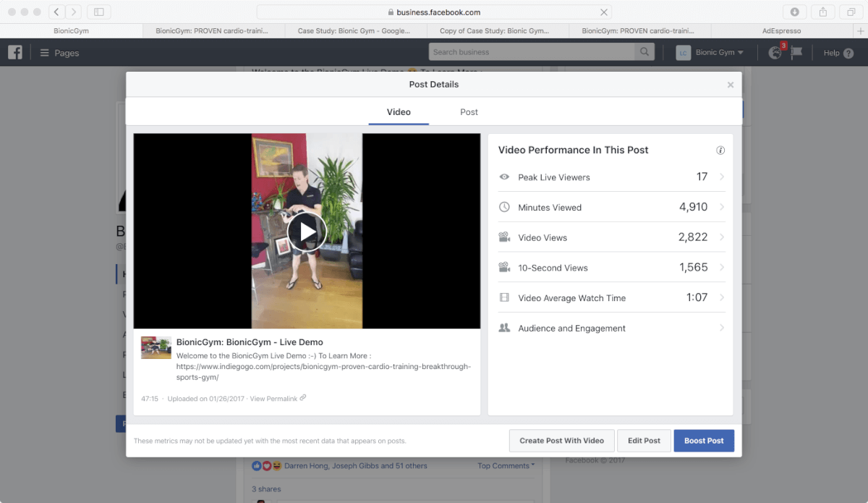The image size is (868, 503).
Task: Open the Top Comments dropdown behind the dialog
Action: click(x=506, y=466)
